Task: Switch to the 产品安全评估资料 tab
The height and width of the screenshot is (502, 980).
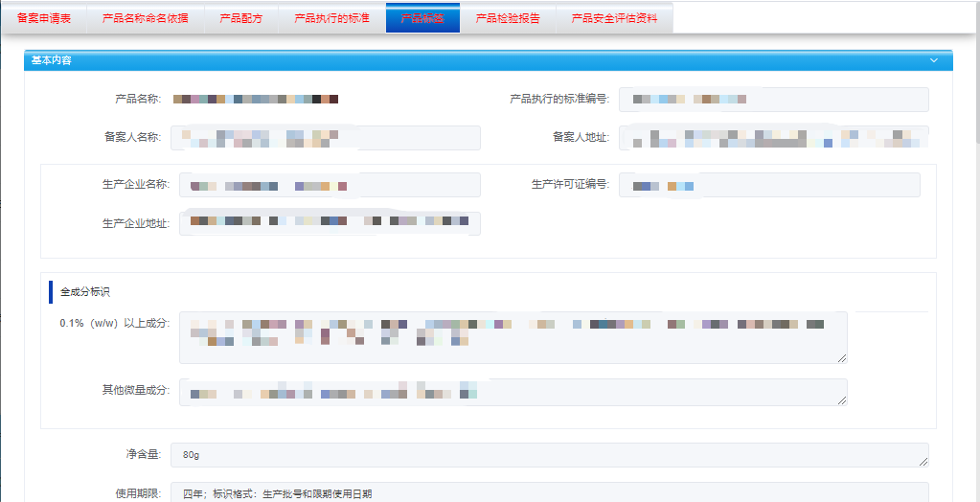Action: pos(614,18)
